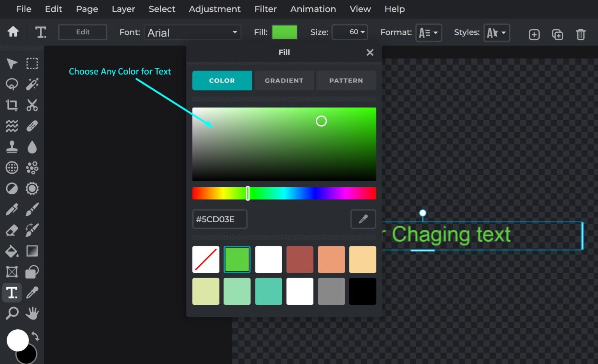Click the hex color input field #5CD03E
This screenshot has width=598, height=364.
click(220, 219)
